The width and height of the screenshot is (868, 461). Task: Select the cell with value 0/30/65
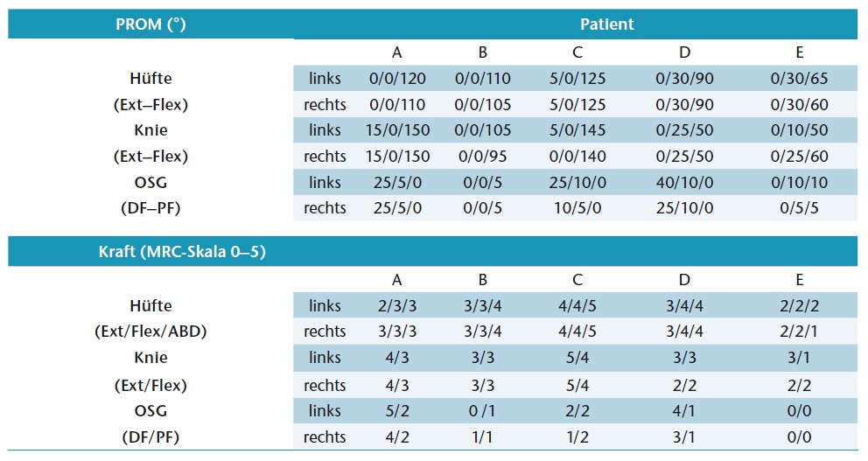[799, 79]
